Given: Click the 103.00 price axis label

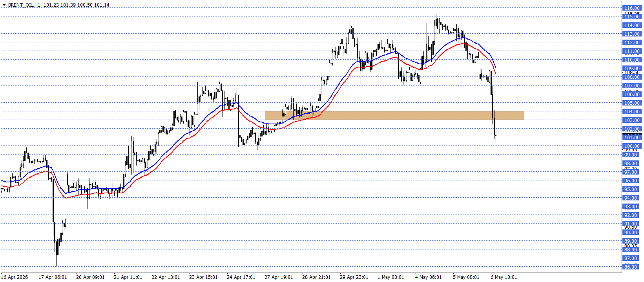Looking at the screenshot, I should pyautogui.click(x=632, y=120).
